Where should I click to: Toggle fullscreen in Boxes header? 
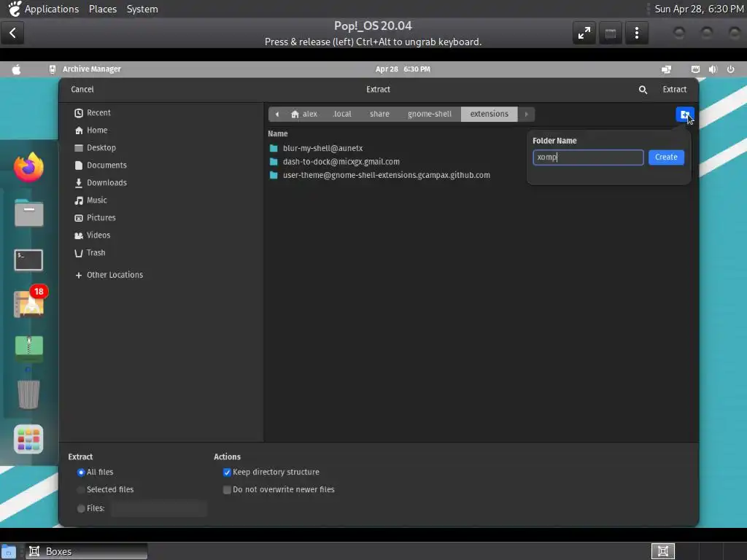(x=584, y=33)
